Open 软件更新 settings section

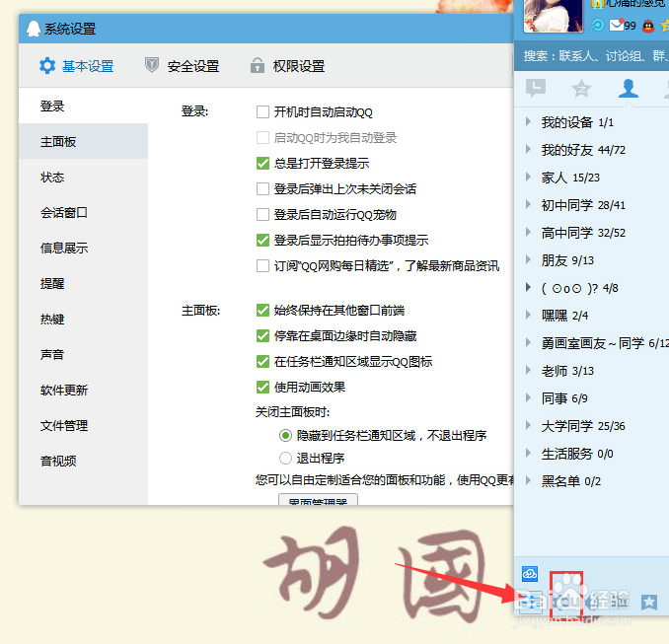coord(83,390)
